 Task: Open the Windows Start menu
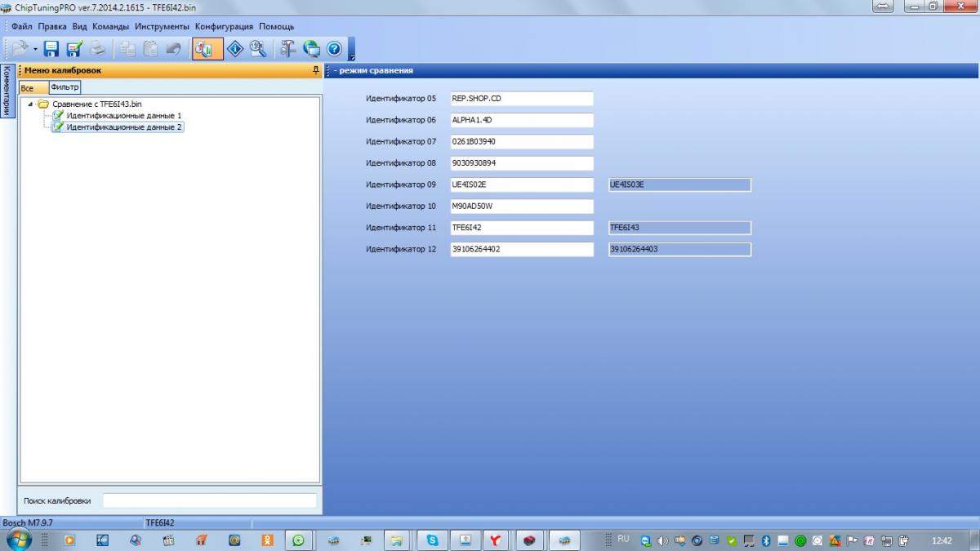[18, 540]
